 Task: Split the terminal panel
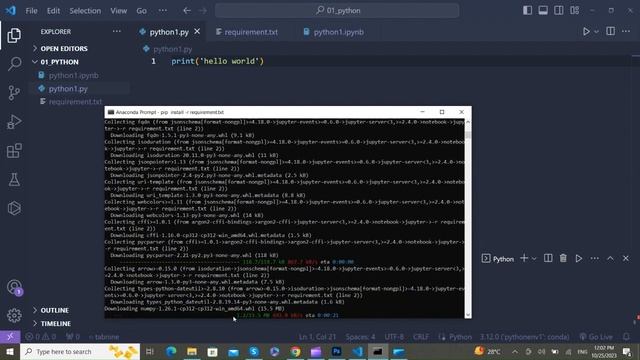tap(548, 258)
